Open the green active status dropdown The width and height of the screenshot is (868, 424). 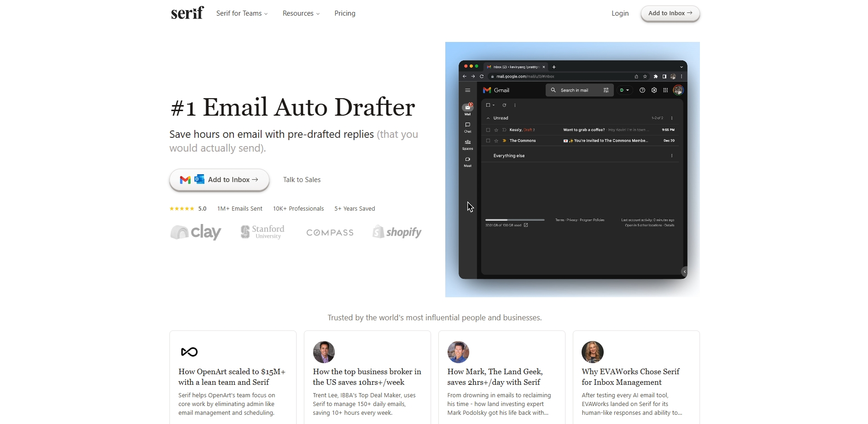pyautogui.click(x=624, y=90)
